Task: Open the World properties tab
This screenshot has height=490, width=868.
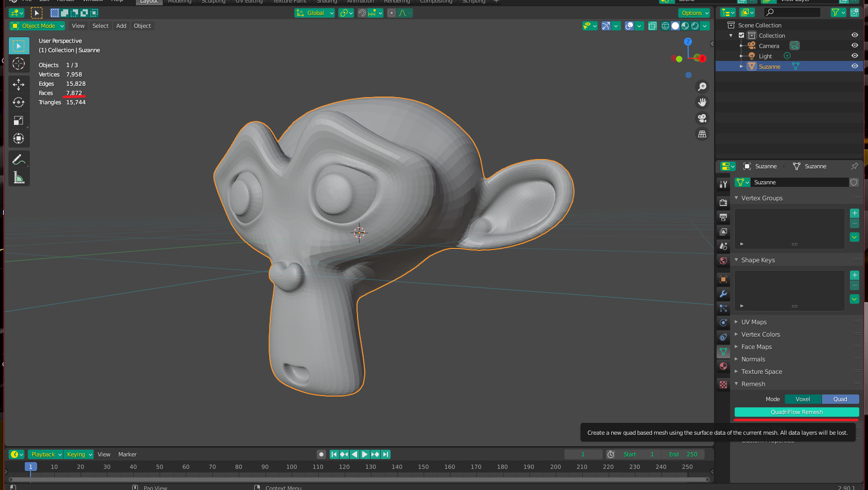Action: click(723, 261)
